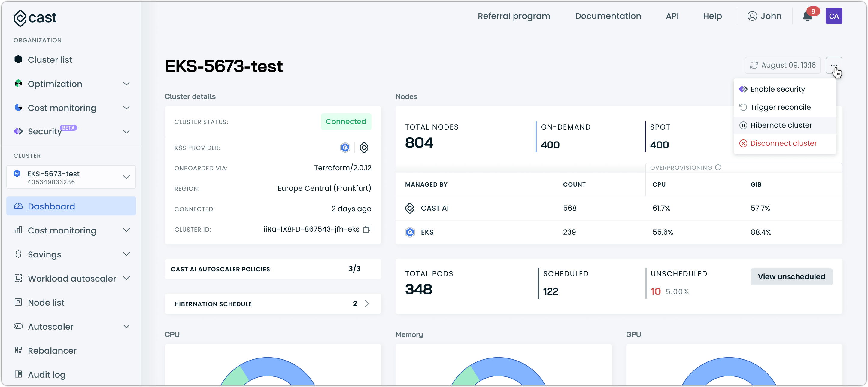
Task: Select Hibernate cluster from the menu
Action: pos(781,125)
